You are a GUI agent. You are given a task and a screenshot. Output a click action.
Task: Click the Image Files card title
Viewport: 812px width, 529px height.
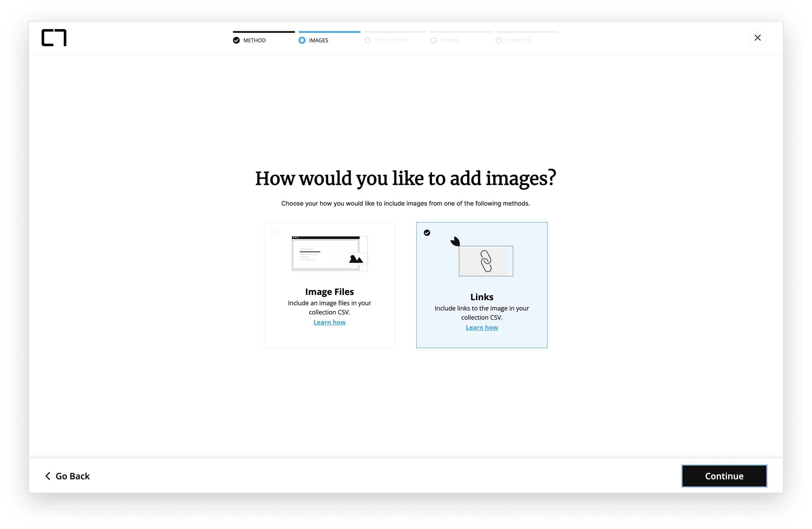pyautogui.click(x=330, y=292)
